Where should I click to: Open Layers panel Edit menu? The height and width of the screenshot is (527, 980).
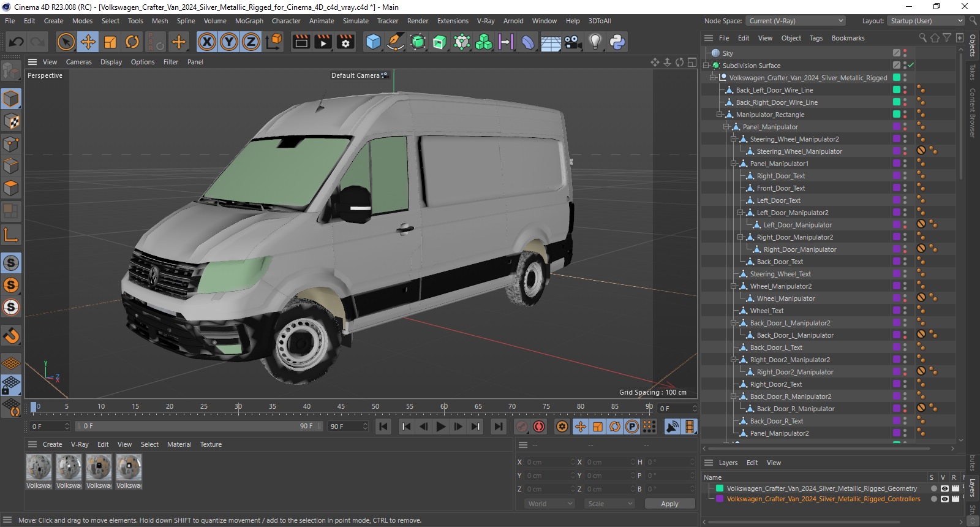point(752,463)
